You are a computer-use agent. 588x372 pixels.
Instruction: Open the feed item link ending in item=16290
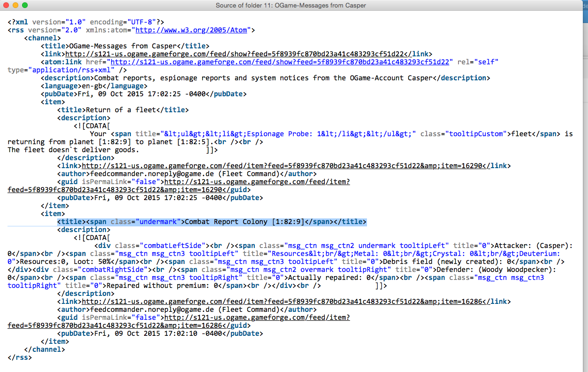click(283, 166)
